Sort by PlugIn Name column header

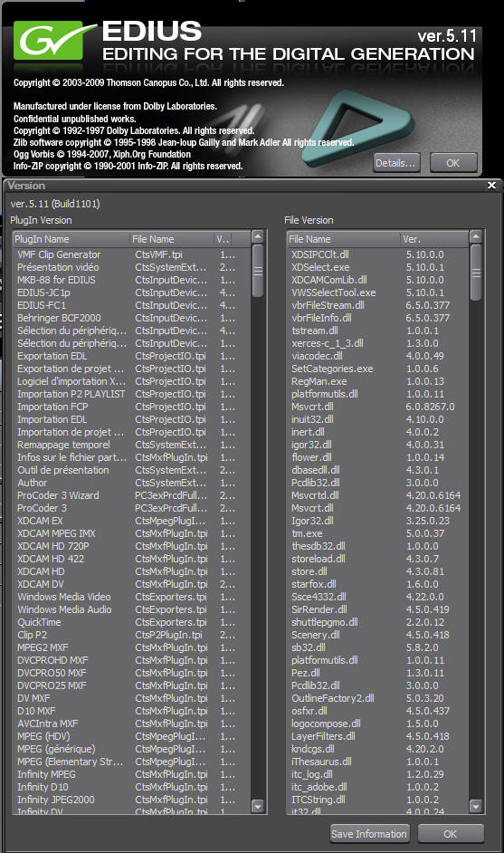(71, 239)
